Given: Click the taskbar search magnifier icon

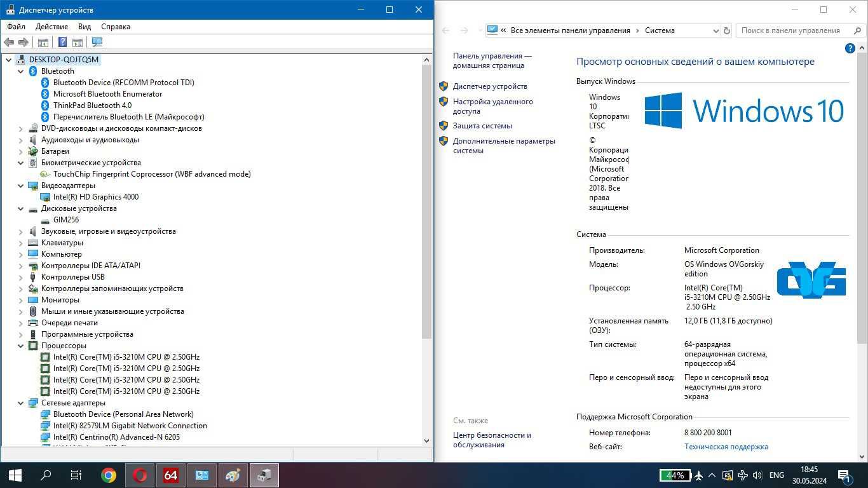Looking at the screenshot, I should [x=46, y=475].
